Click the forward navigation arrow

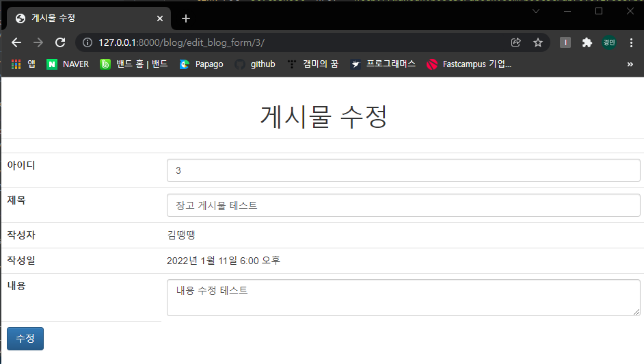(x=38, y=42)
